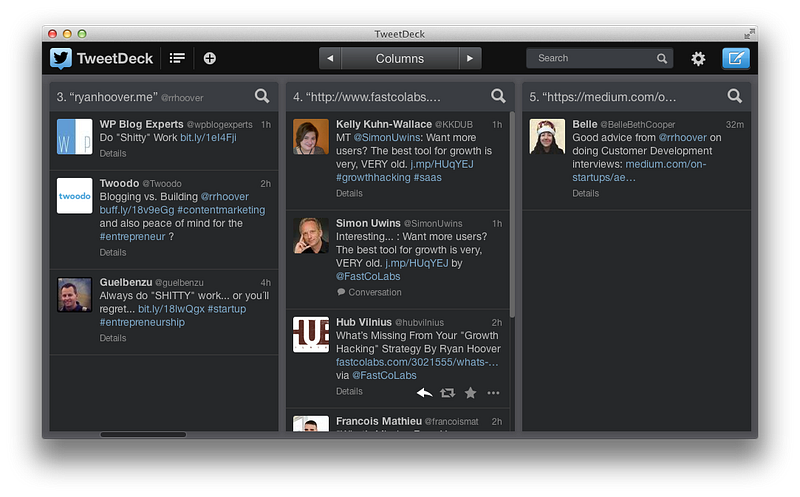Click #saas hashtag
800x497 pixels.
coord(428,178)
